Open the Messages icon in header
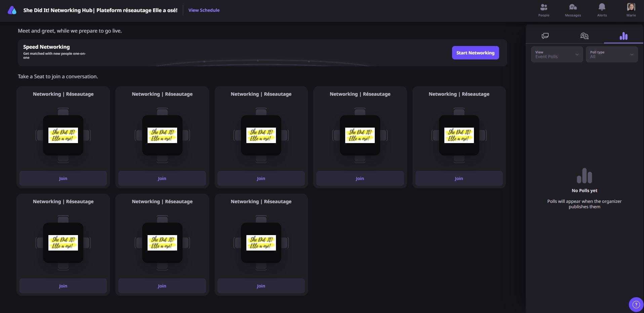This screenshot has width=644, height=313. tap(573, 10)
